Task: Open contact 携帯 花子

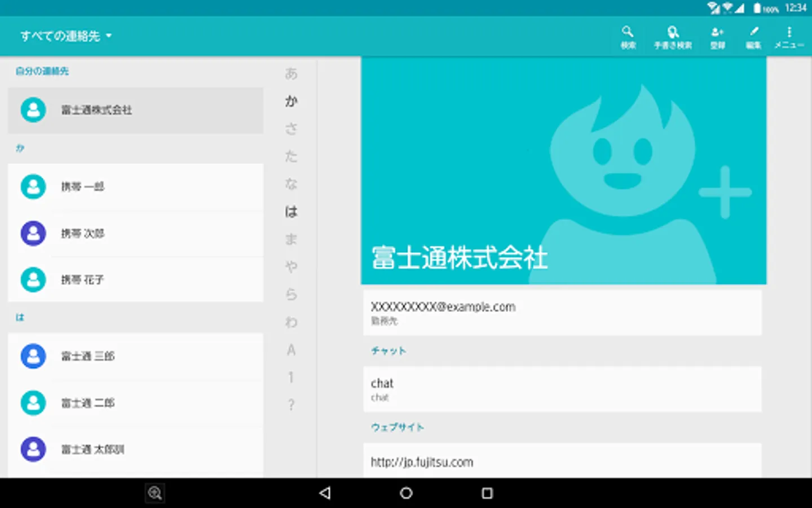Action: [135, 279]
